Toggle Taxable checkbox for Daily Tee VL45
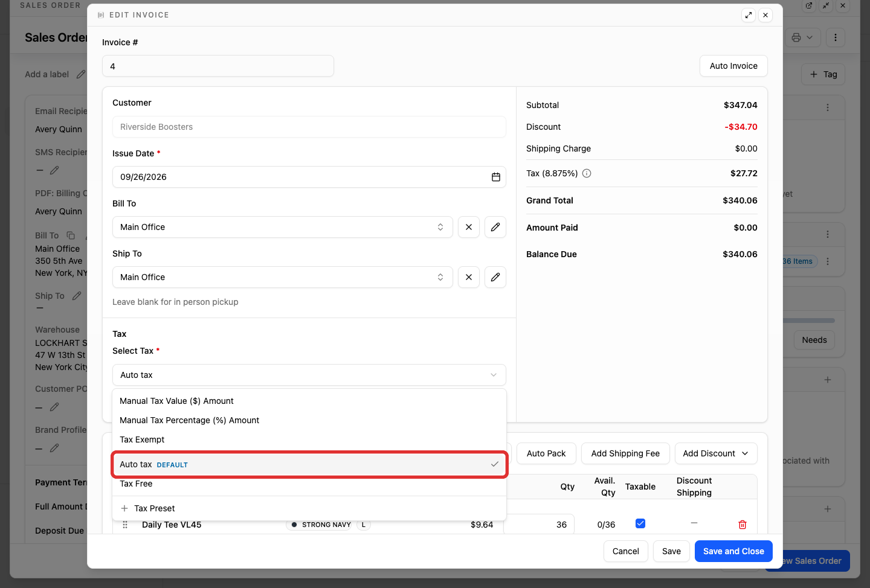Screen dimensions: 870x588 coord(640,523)
